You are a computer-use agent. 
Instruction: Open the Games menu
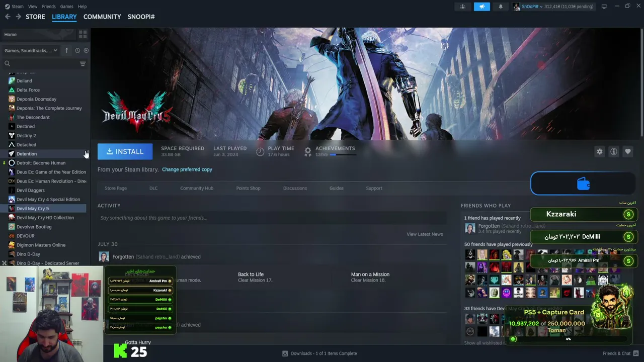tap(66, 7)
